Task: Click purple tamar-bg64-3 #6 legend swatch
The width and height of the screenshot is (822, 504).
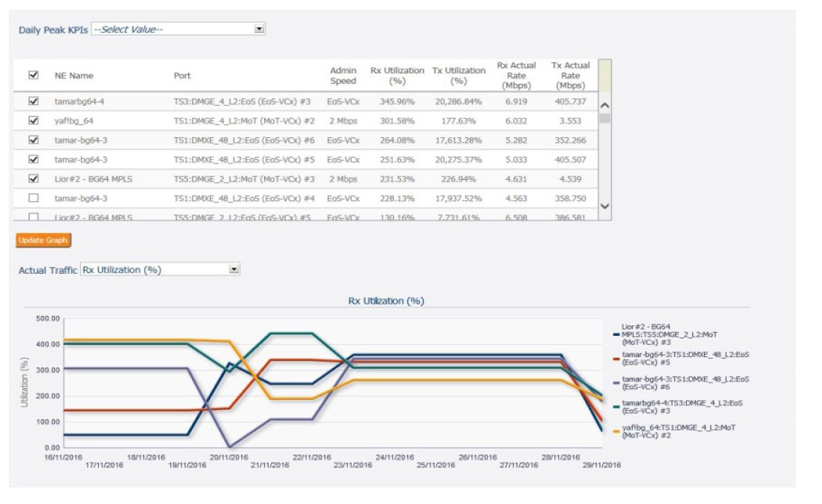Action: click(x=616, y=382)
